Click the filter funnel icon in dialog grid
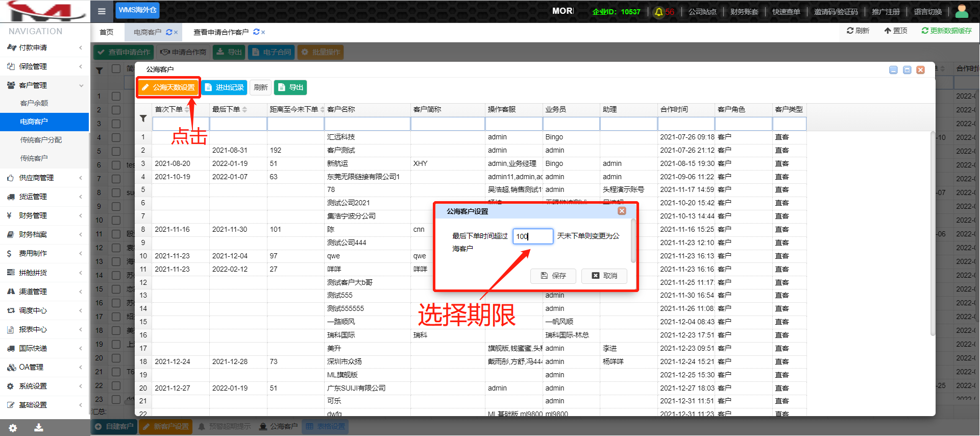Screen dimensions: 980x436 click(143, 118)
